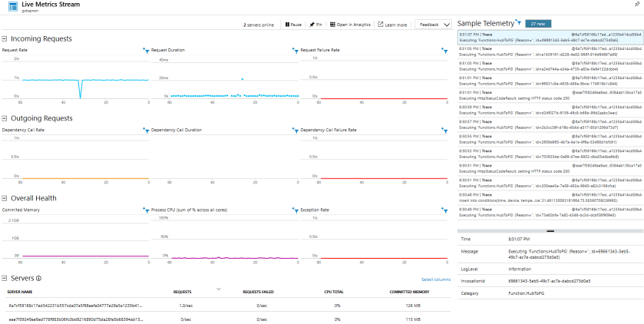Viewport: 644px width, 324px height.
Task: Click Open in Analytics toolbar item
Action: [350, 25]
